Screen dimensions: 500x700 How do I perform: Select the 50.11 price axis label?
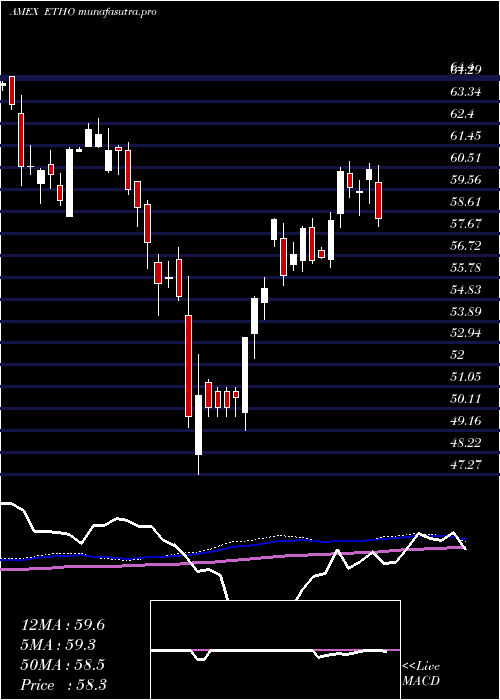tap(466, 399)
